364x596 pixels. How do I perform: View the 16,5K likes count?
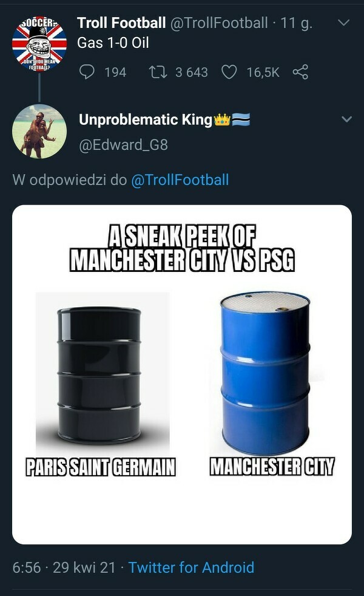[x=263, y=72]
